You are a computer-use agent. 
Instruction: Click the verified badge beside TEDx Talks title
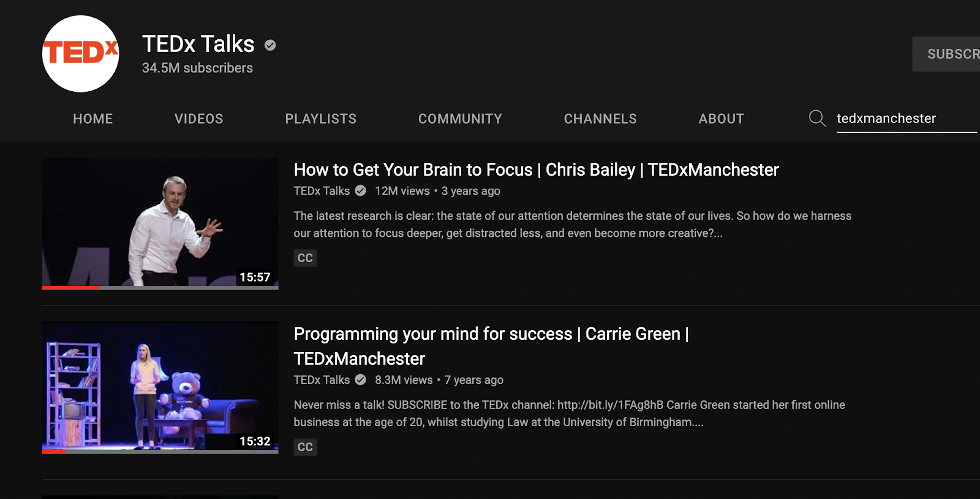tap(270, 45)
